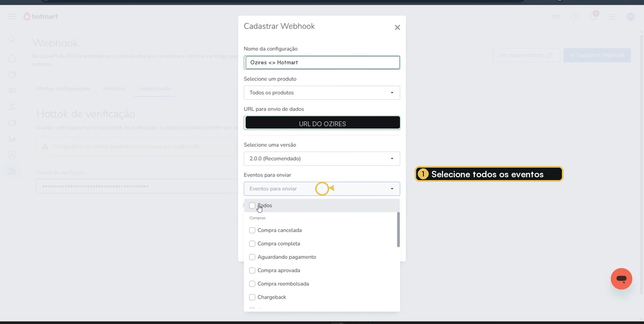The height and width of the screenshot is (324, 644).
Task: Tick the Compra reembolsada checkbox
Action: coord(252,284)
